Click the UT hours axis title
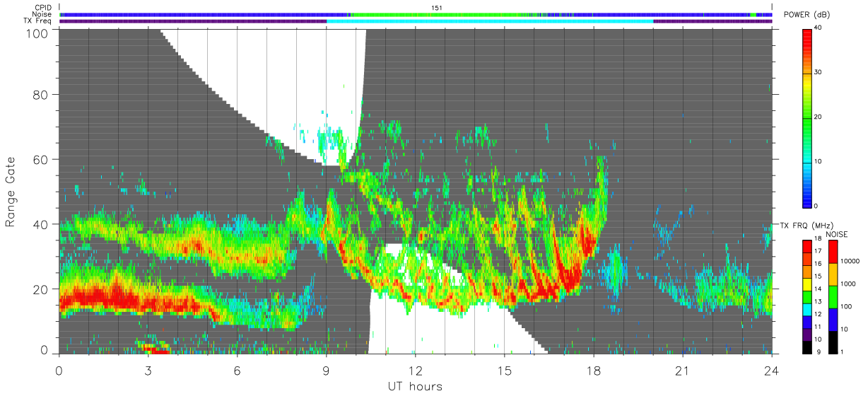 415,386
